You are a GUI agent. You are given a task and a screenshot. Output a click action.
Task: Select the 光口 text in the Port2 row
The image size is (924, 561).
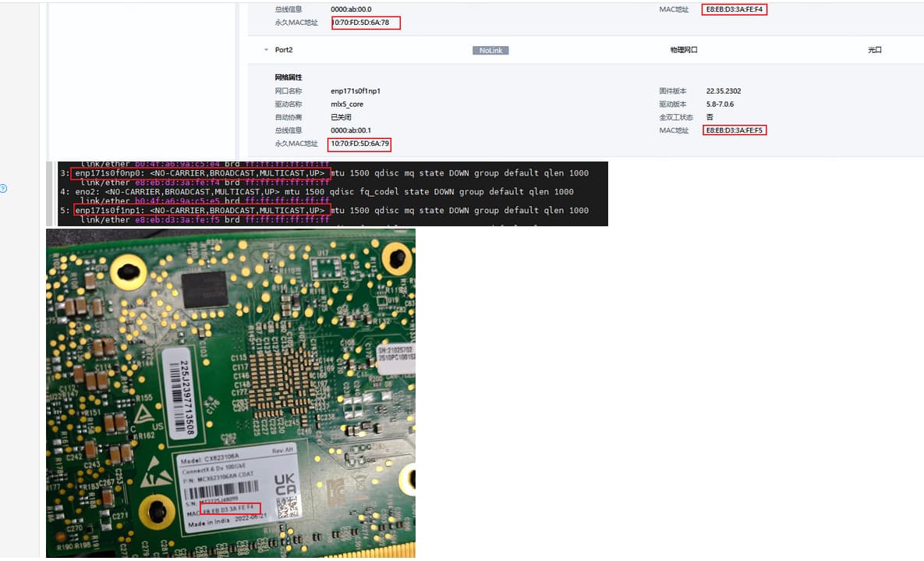coord(875,50)
